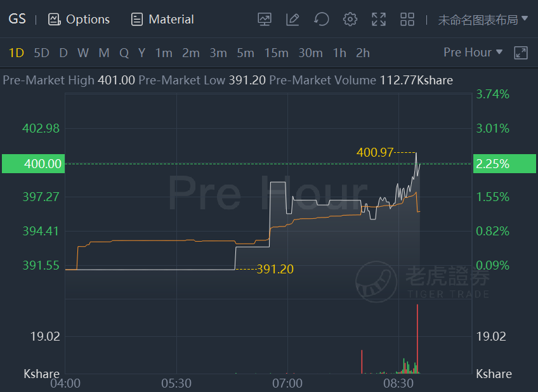Select the 15m interval tab
538x392 pixels.
point(276,53)
